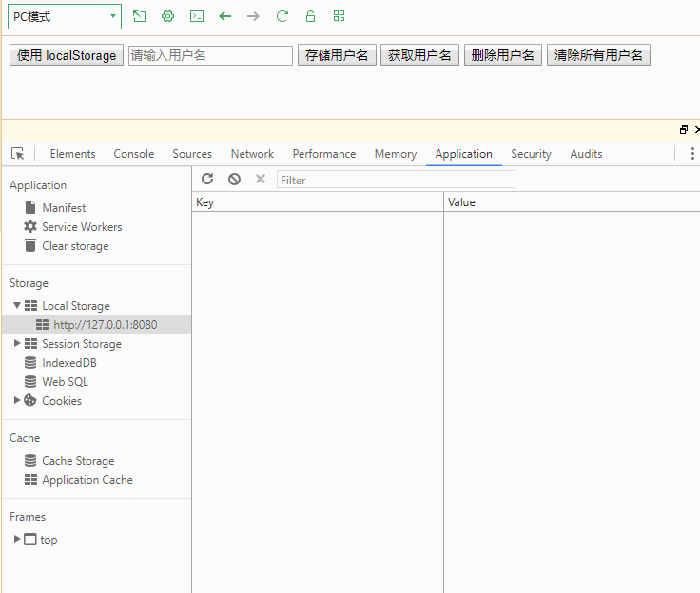Click the 清除所有用户名 button

(598, 55)
